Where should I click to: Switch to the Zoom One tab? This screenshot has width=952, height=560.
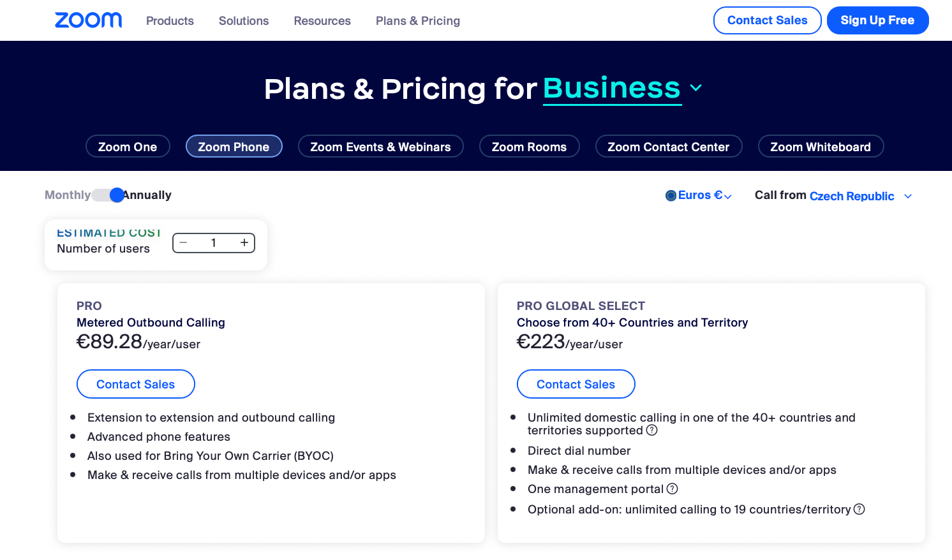[x=128, y=147]
